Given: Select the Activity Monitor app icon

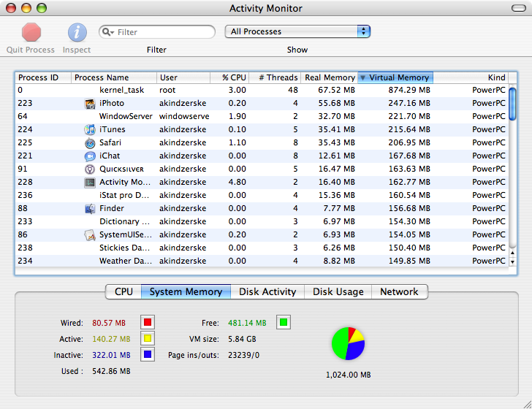Looking at the screenshot, I should click(90, 183).
